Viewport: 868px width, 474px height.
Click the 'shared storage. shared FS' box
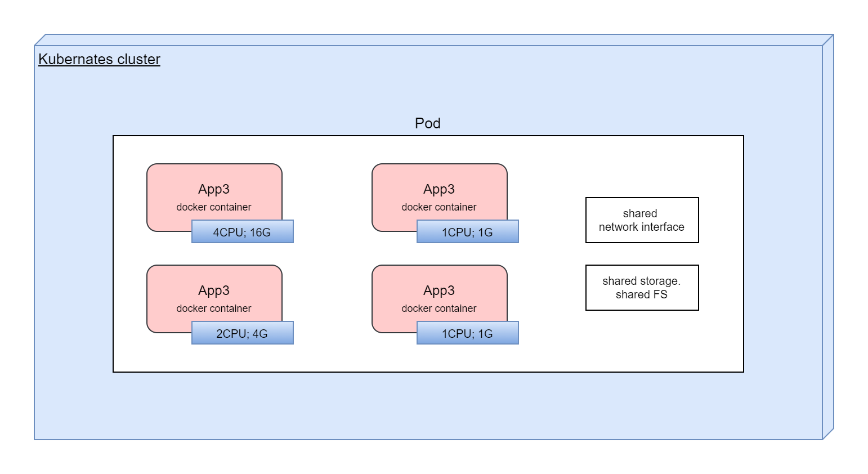coord(642,288)
